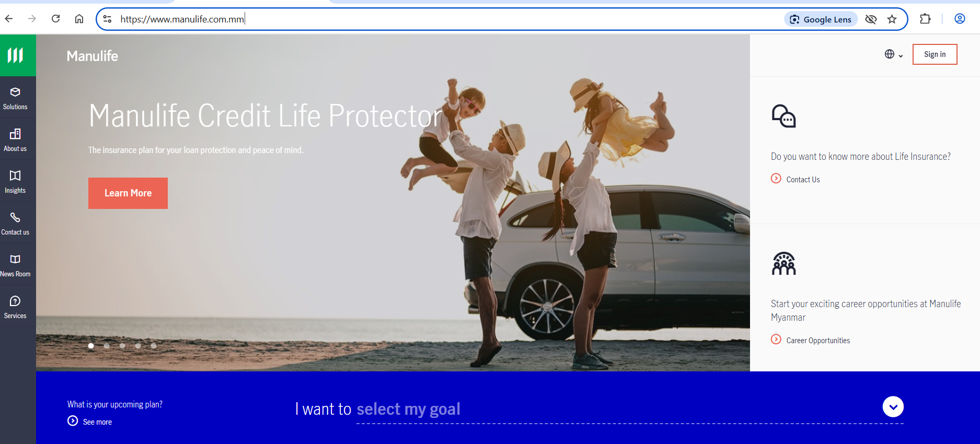Click 'Do you want to know more about Life Insurance?' text
The width and height of the screenshot is (980, 444).
[861, 157]
